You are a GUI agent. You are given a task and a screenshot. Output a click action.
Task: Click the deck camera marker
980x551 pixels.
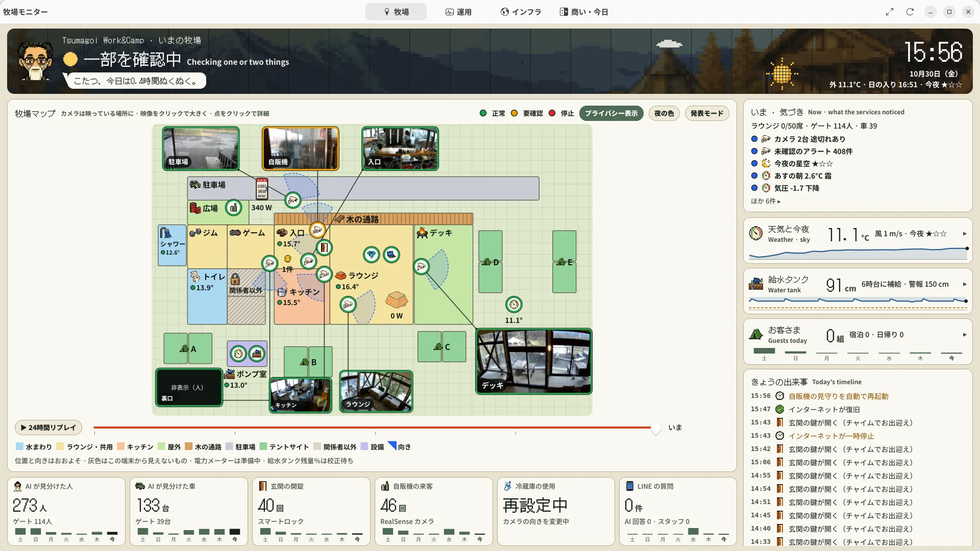tap(421, 266)
